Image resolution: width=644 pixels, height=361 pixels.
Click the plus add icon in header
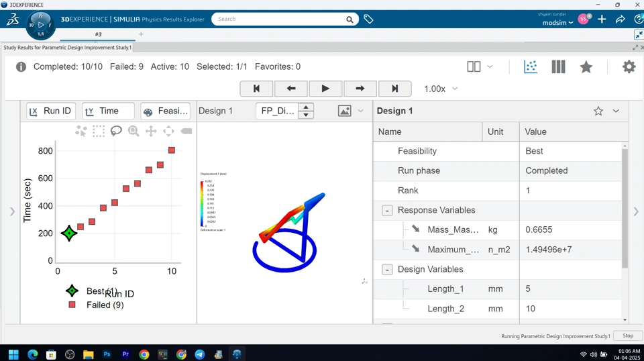pos(602,19)
